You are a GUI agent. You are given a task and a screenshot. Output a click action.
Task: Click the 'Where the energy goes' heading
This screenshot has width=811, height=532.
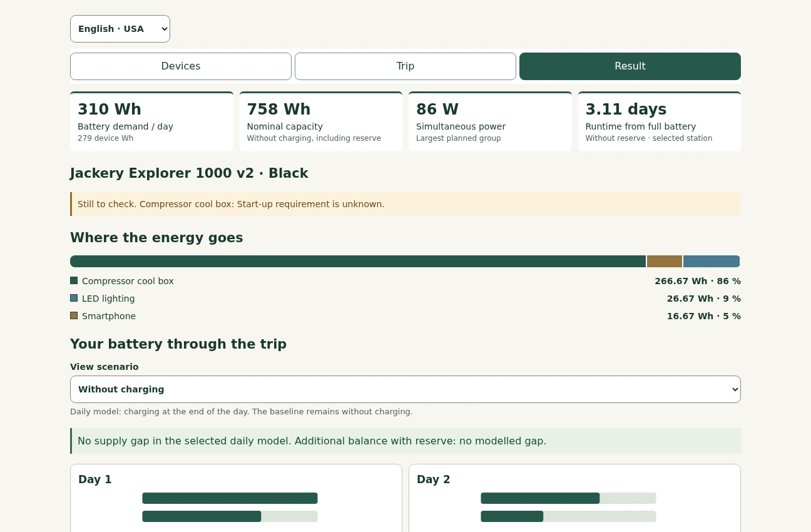(156, 238)
